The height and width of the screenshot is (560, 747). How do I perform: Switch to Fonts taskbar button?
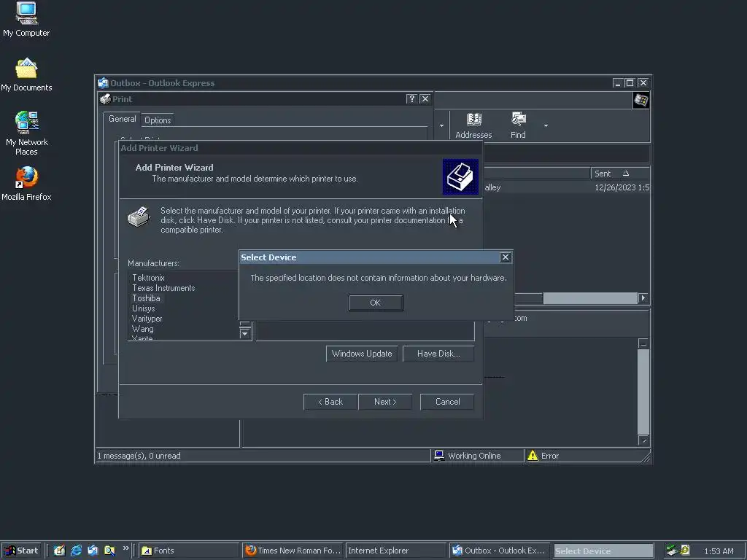(x=189, y=551)
